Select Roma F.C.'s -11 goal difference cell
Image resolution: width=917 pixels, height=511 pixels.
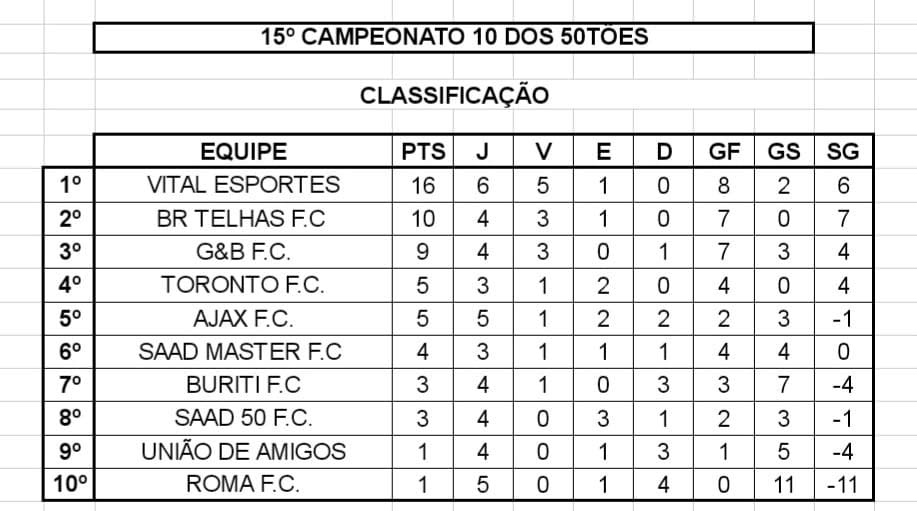tap(843, 485)
